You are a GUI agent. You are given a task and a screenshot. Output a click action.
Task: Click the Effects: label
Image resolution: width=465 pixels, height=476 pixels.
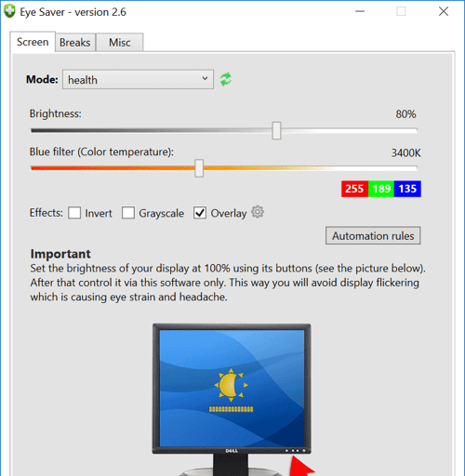46,213
